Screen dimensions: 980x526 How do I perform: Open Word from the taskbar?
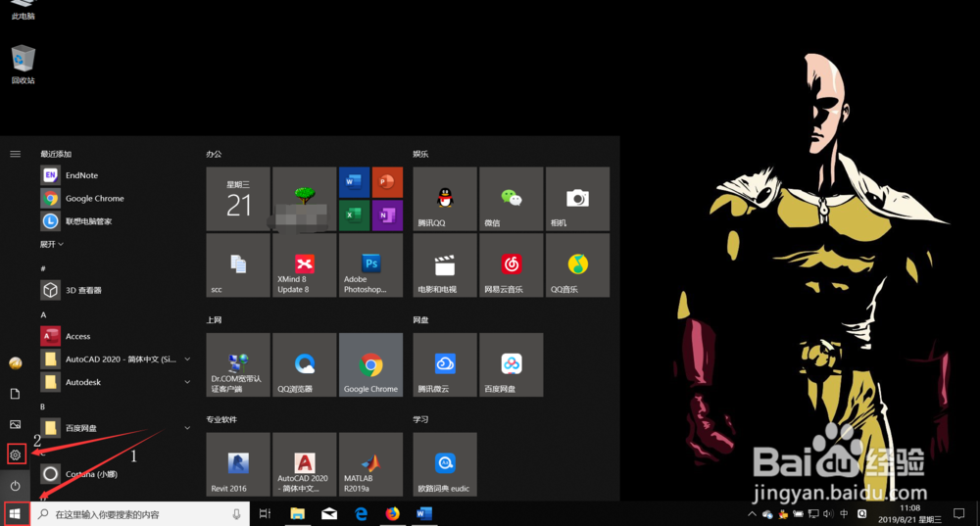(423, 513)
